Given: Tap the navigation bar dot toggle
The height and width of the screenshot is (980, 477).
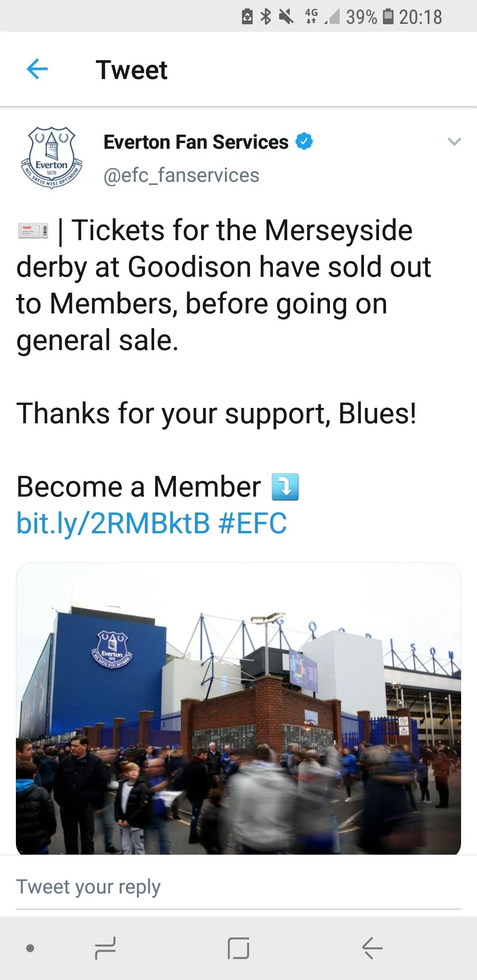Looking at the screenshot, I should [30, 948].
